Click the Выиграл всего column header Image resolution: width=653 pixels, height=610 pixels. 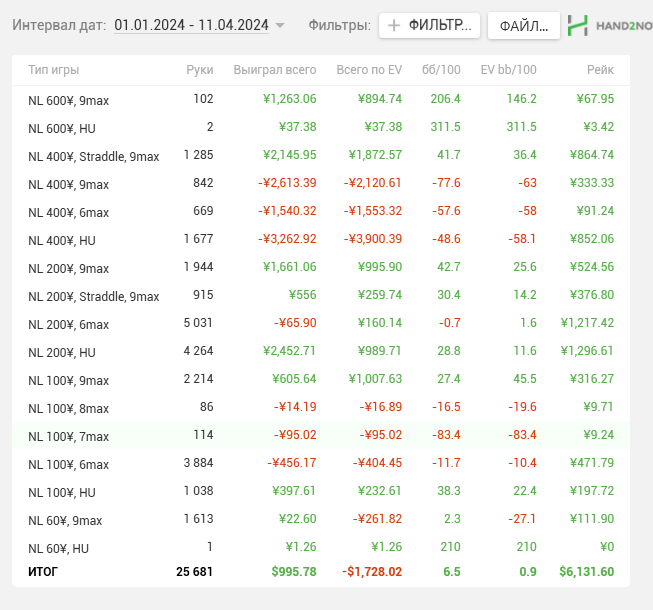coord(274,70)
